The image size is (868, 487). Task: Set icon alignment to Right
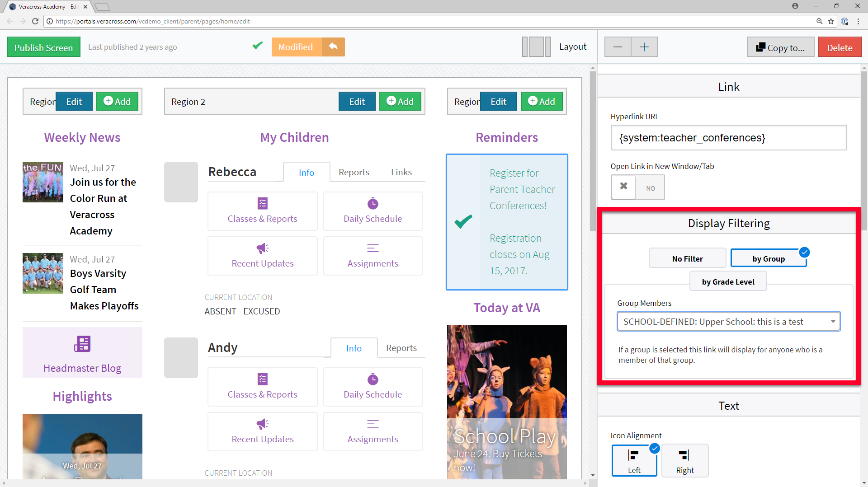684,461
